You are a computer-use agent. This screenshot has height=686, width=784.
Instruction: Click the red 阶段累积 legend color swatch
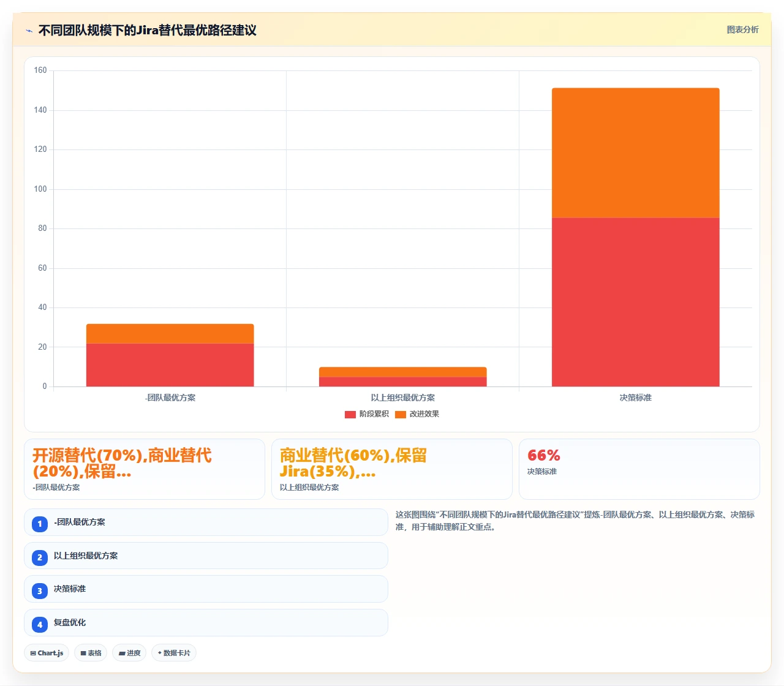[x=350, y=415]
